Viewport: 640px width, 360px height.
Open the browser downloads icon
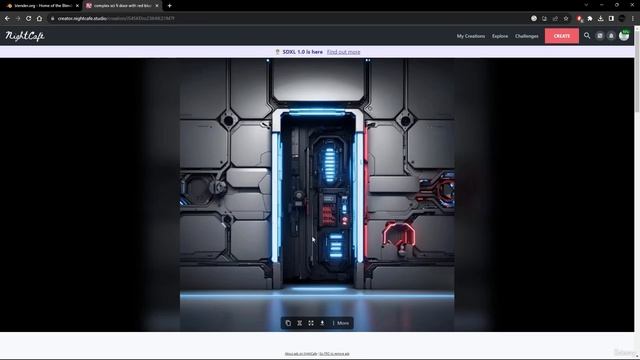pyautogui.click(x=600, y=18)
